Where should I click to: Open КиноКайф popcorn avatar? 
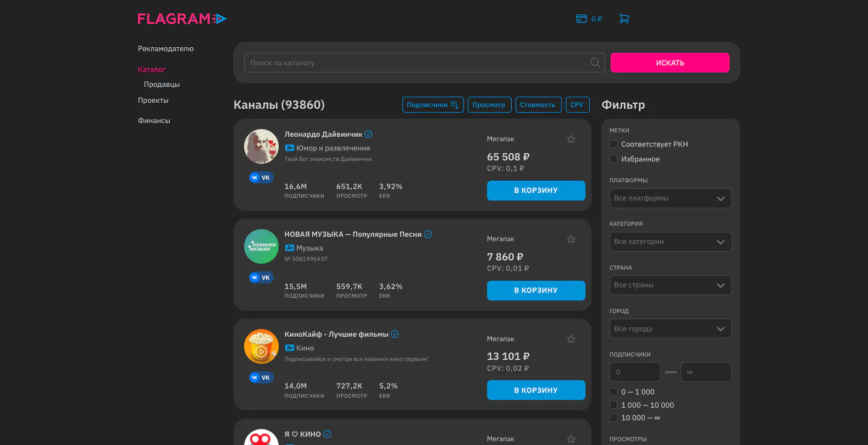(261, 346)
